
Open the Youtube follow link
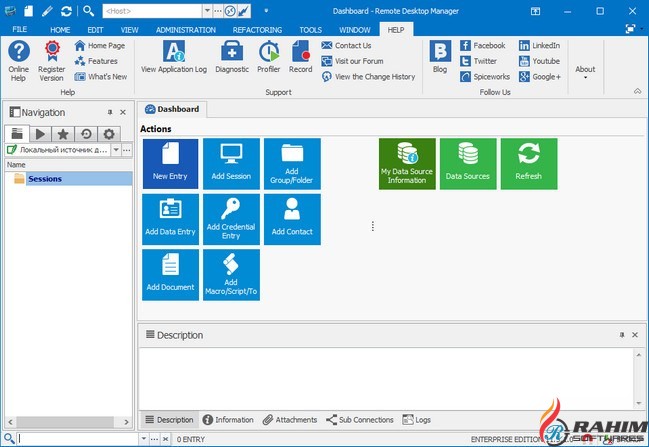[539, 61]
